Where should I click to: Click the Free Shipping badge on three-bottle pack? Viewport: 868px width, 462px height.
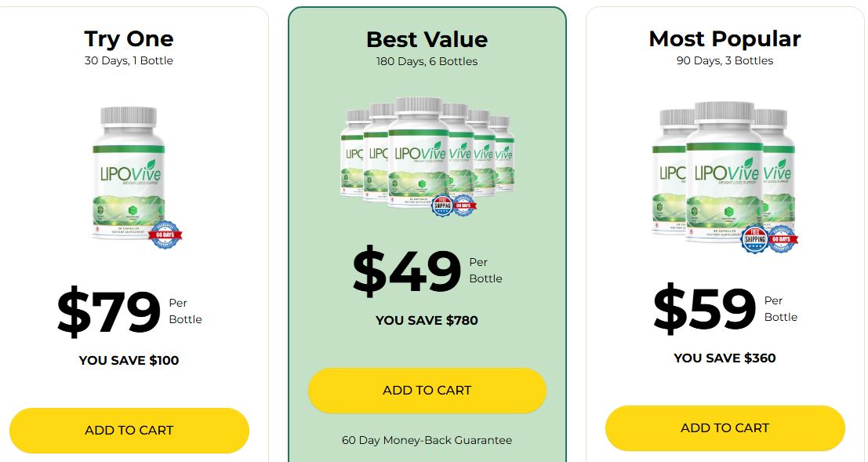pyautogui.click(x=754, y=238)
